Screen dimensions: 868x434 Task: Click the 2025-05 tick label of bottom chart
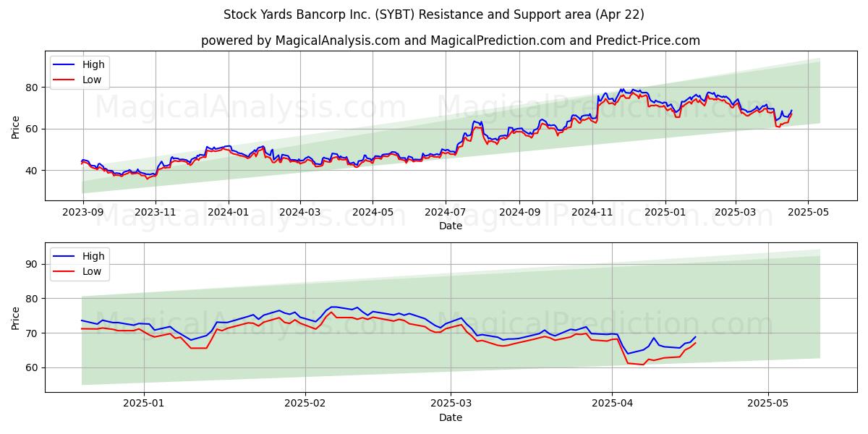tap(767, 404)
